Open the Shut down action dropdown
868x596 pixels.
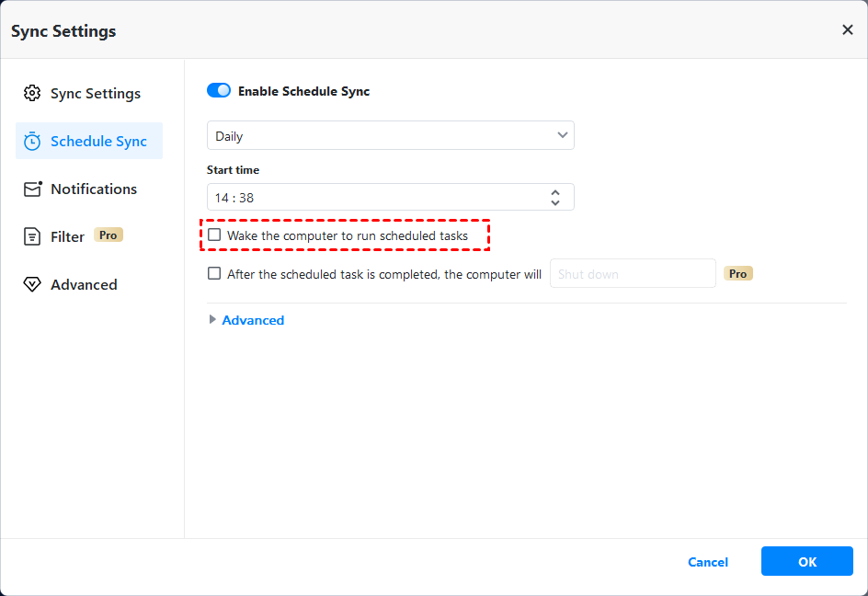pos(632,274)
